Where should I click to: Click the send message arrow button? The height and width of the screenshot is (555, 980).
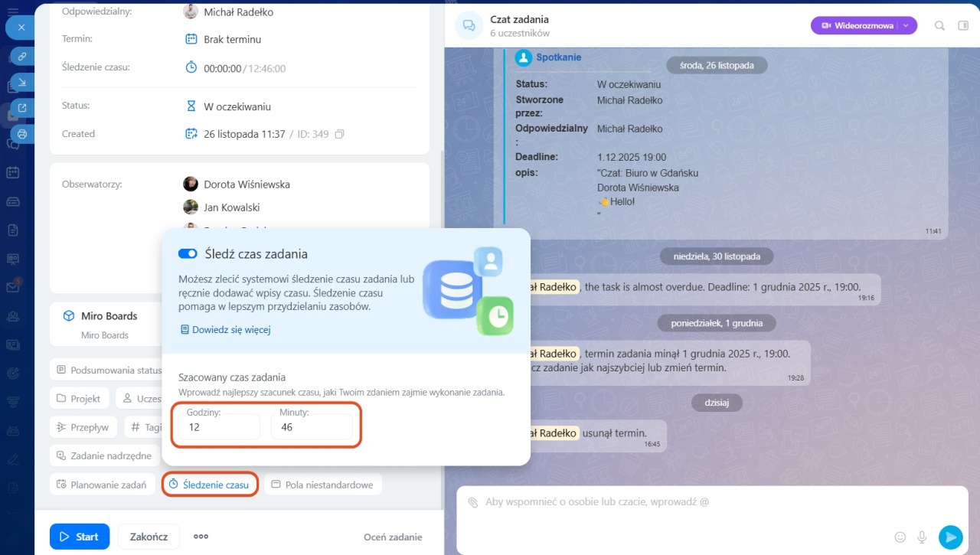pyautogui.click(x=950, y=537)
